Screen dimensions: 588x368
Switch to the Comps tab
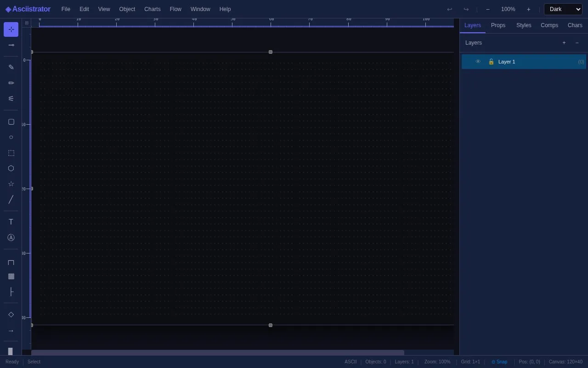click(549, 25)
